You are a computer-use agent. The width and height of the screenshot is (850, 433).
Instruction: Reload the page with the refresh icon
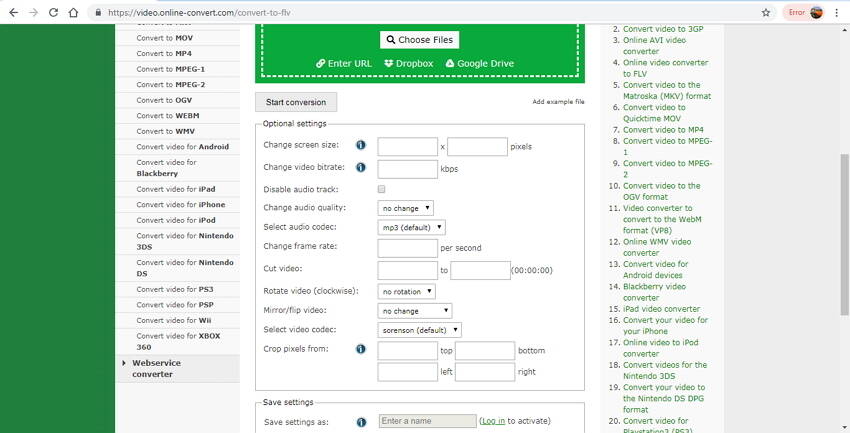(53, 12)
